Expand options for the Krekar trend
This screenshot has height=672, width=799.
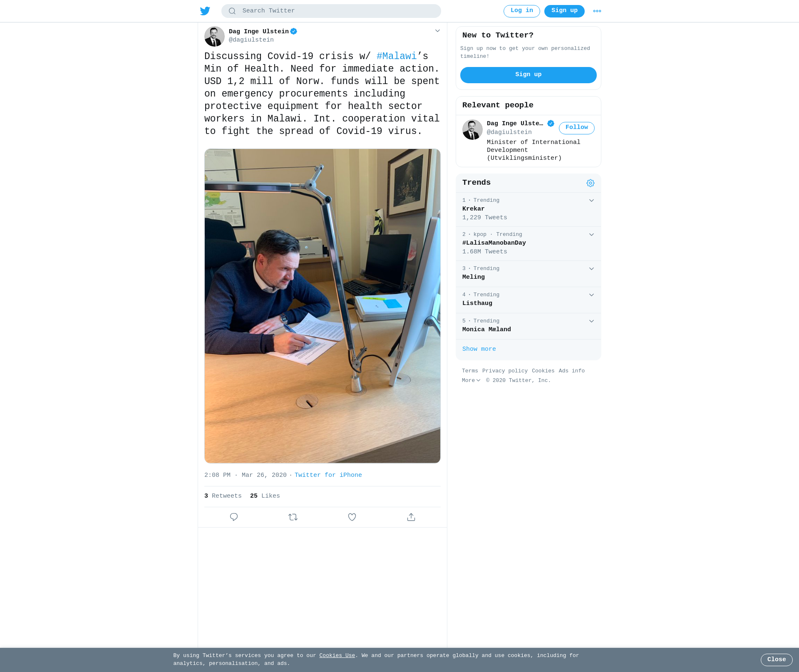coord(591,201)
